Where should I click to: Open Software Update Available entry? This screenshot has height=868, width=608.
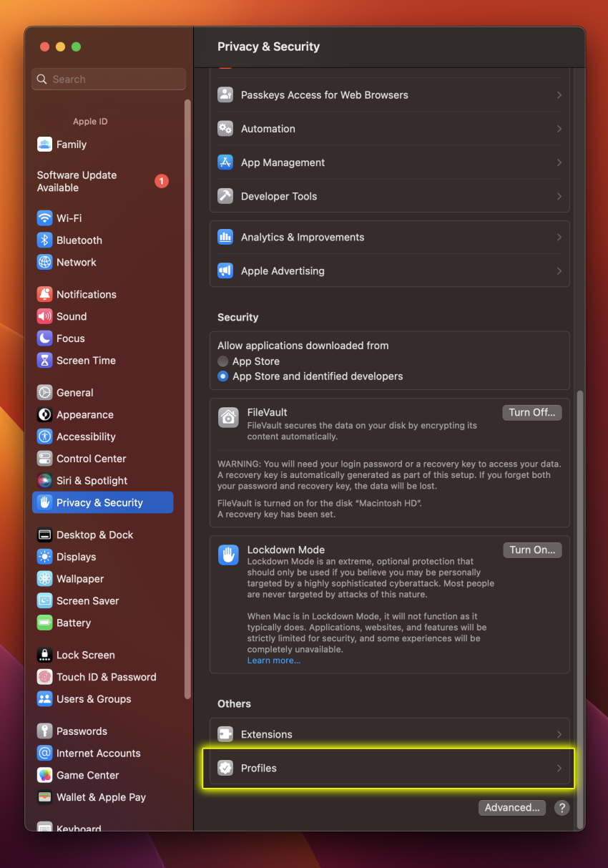point(103,182)
